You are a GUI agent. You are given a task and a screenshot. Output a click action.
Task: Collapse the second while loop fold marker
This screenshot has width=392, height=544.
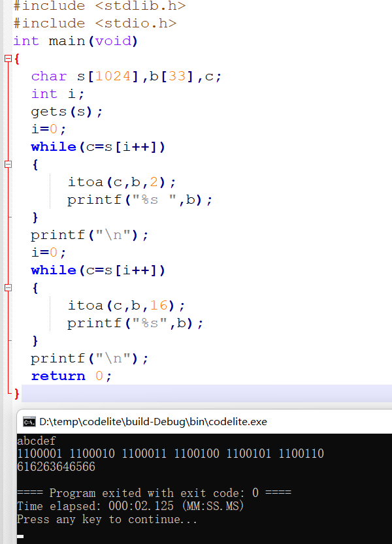point(8,287)
